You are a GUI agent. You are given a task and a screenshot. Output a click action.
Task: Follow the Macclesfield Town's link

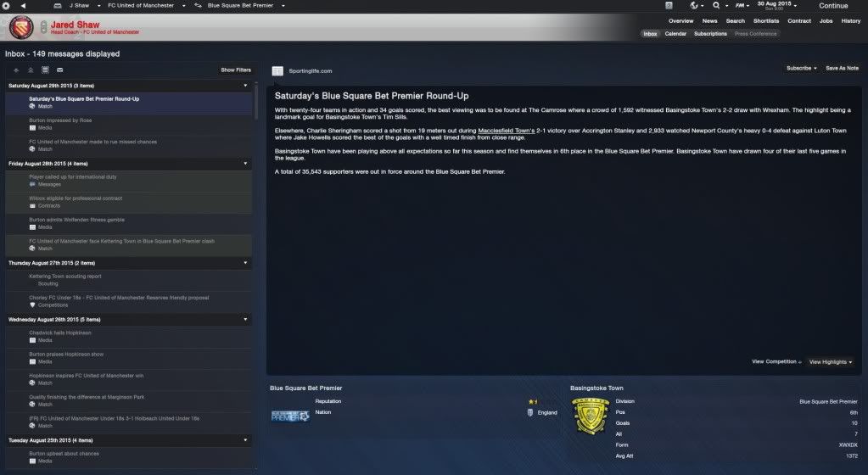click(x=506, y=131)
